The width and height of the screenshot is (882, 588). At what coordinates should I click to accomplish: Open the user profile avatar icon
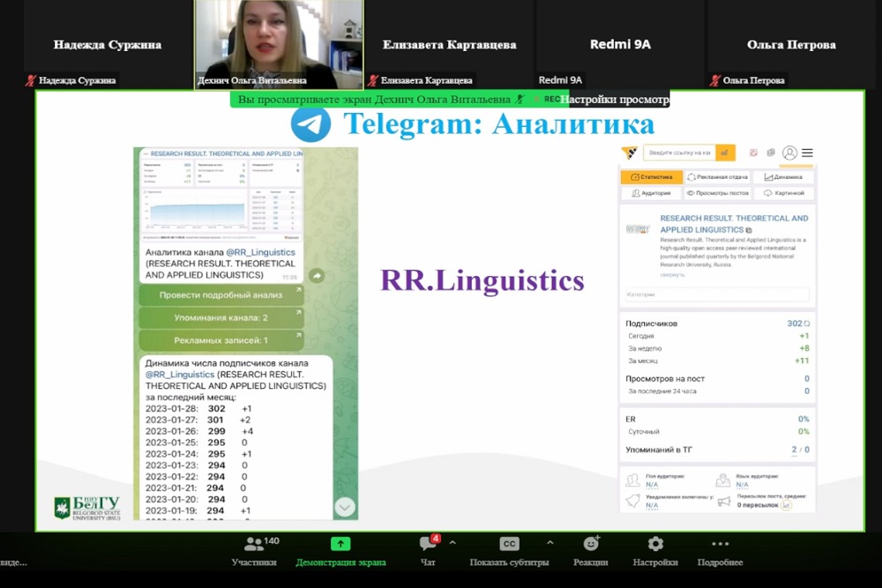tap(789, 153)
